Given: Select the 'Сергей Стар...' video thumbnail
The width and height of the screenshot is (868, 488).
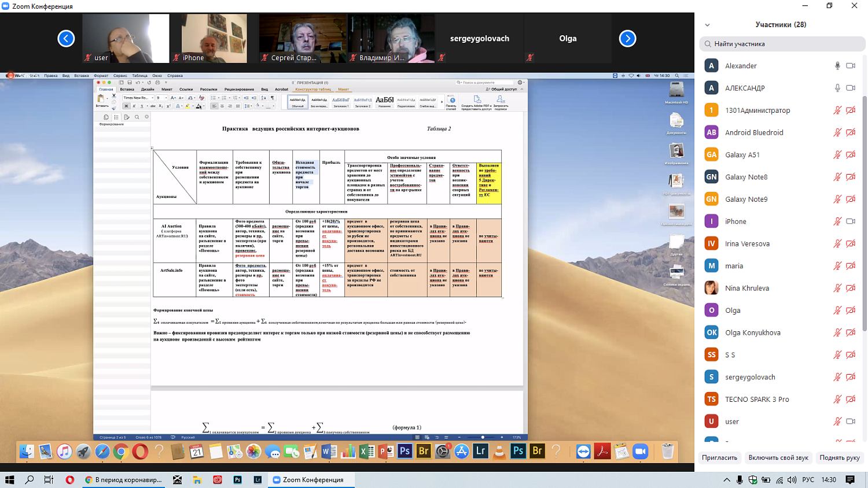Looking at the screenshot, I should tap(303, 39).
